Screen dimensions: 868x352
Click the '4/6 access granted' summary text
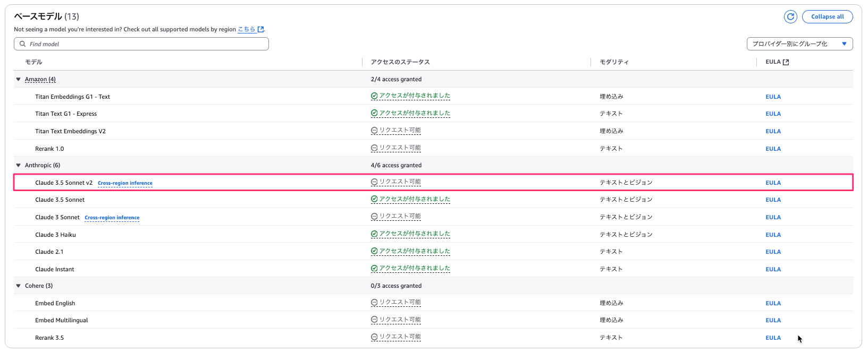[x=396, y=165]
